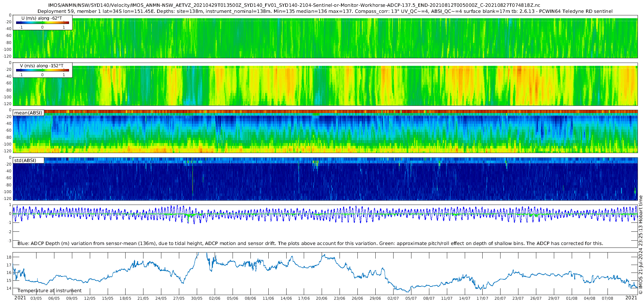The image size is (644, 304).
Task: Select the 20/06 date tick
Action: (x=322, y=298)
